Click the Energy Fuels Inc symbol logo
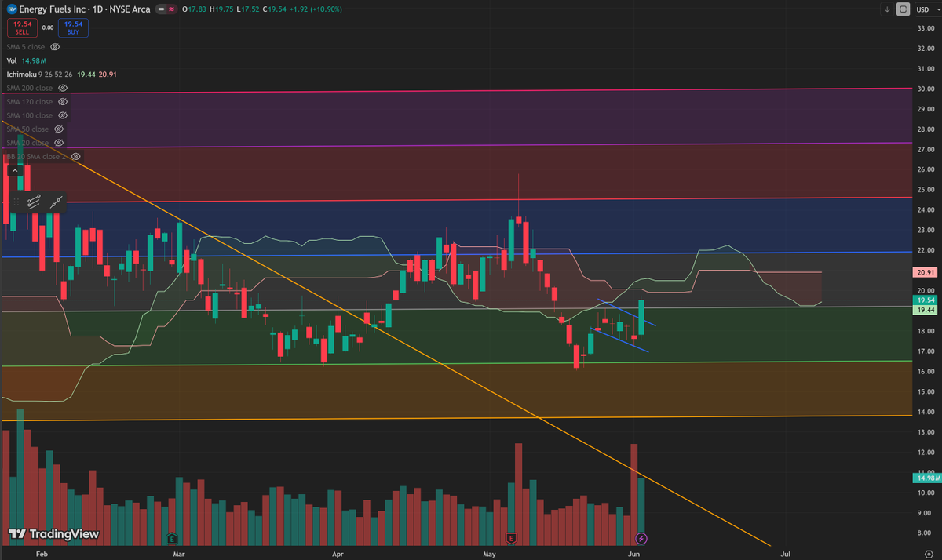The height and width of the screenshot is (560, 942). coord(12,9)
